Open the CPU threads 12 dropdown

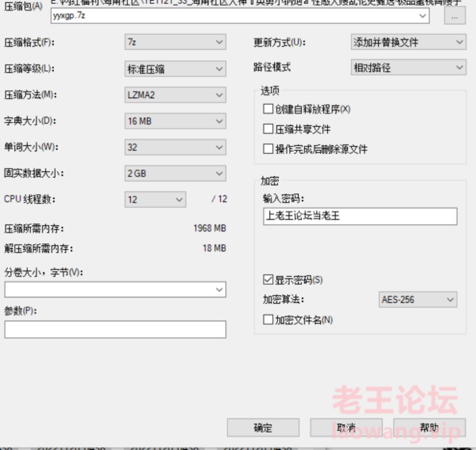click(155, 199)
